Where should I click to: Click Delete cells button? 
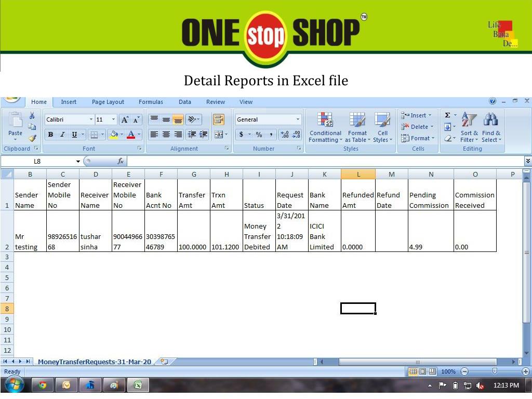coord(417,127)
